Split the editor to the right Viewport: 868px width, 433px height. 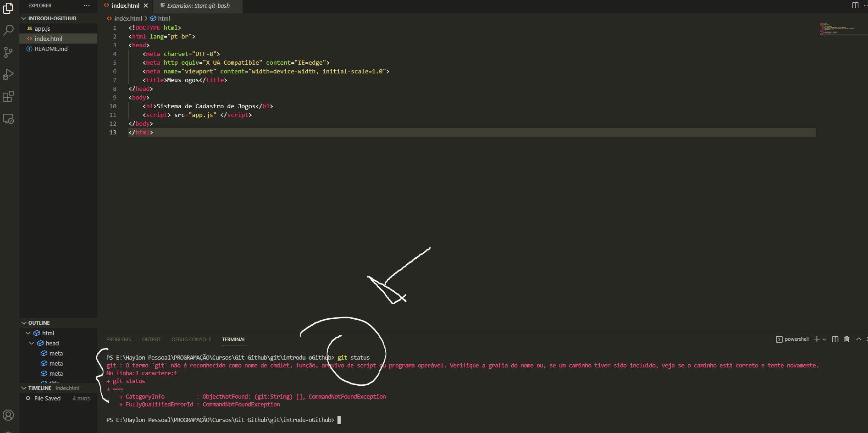coord(855,6)
